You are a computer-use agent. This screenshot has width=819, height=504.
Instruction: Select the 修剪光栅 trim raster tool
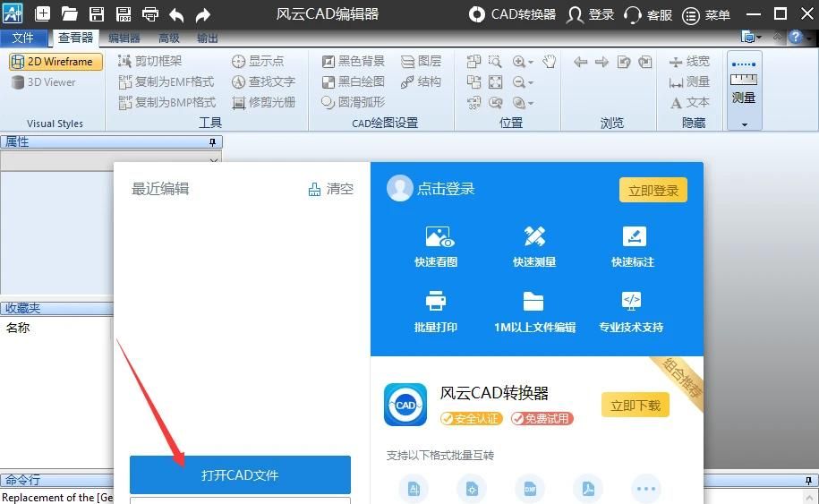tap(264, 102)
